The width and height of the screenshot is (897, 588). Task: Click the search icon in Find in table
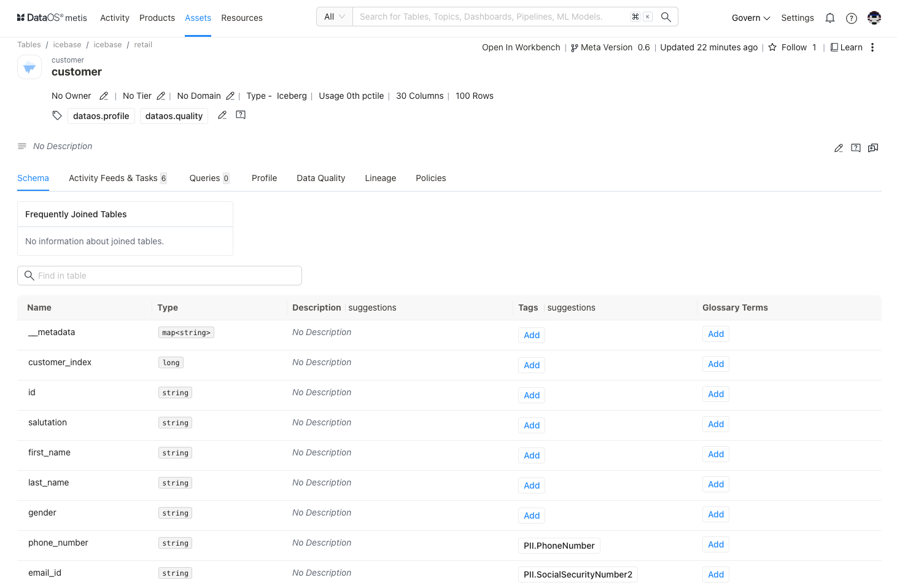click(x=29, y=276)
